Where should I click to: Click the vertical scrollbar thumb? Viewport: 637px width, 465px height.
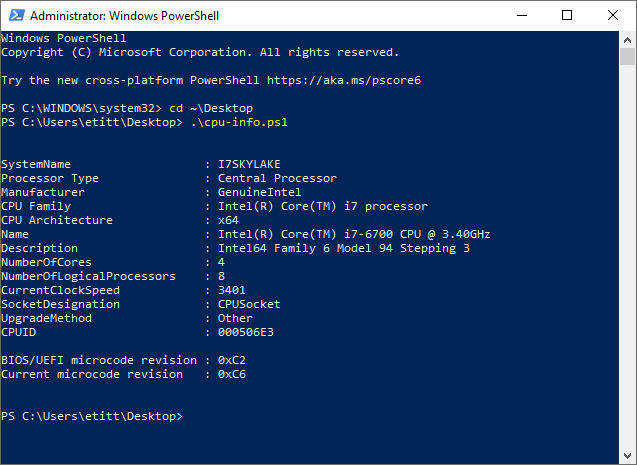pyautogui.click(x=627, y=56)
